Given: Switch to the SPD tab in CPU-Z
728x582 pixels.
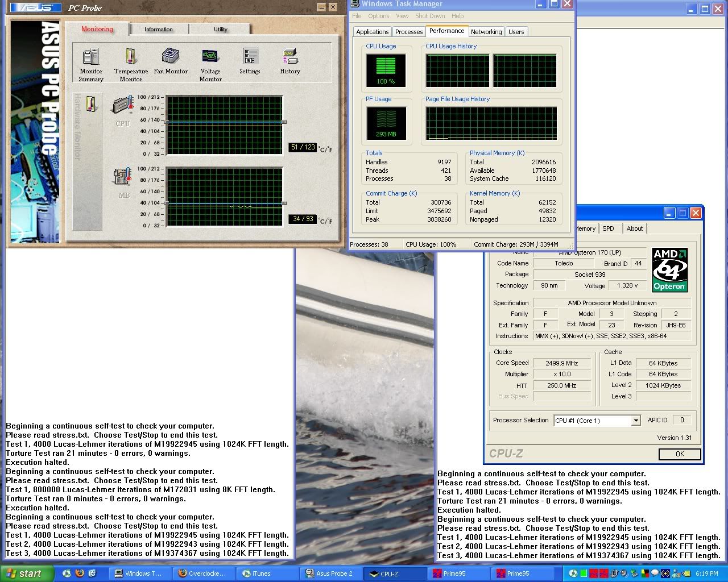Looking at the screenshot, I should click(x=609, y=228).
